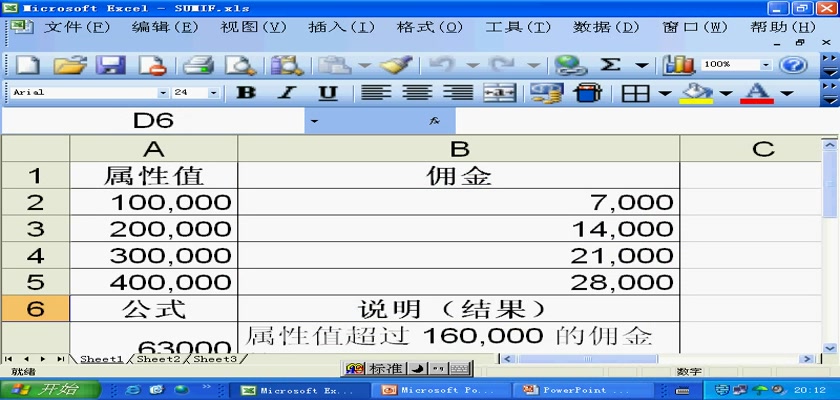Toggle Italic formatting
Screen dimensions: 840x400
tap(287, 93)
